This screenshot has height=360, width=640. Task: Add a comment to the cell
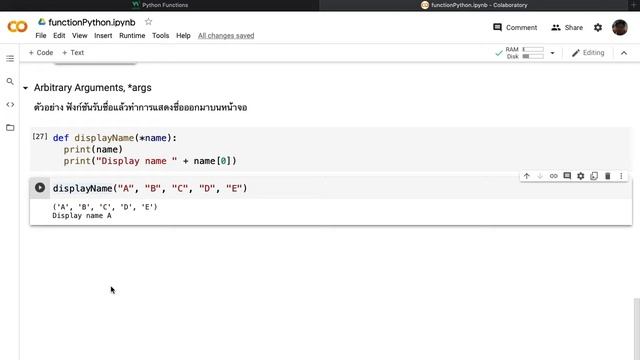(x=567, y=176)
